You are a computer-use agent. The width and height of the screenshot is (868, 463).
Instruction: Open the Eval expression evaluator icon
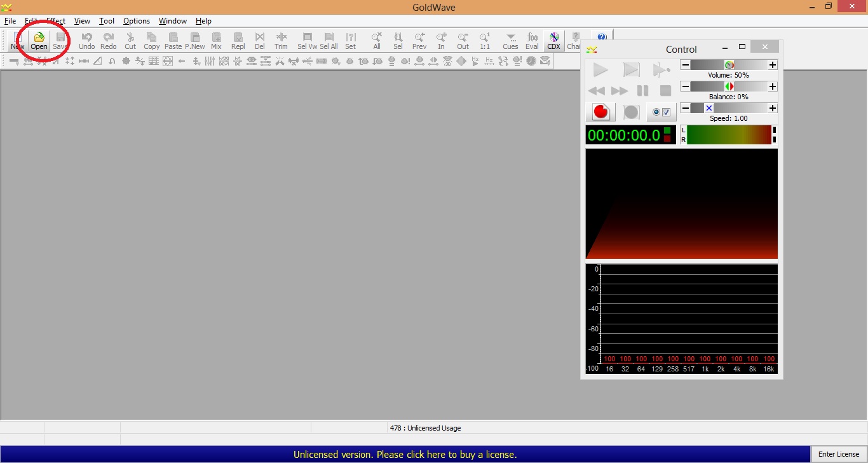point(532,41)
